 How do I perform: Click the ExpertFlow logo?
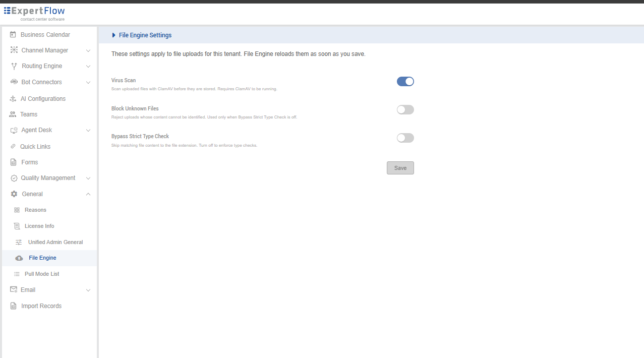tap(34, 13)
